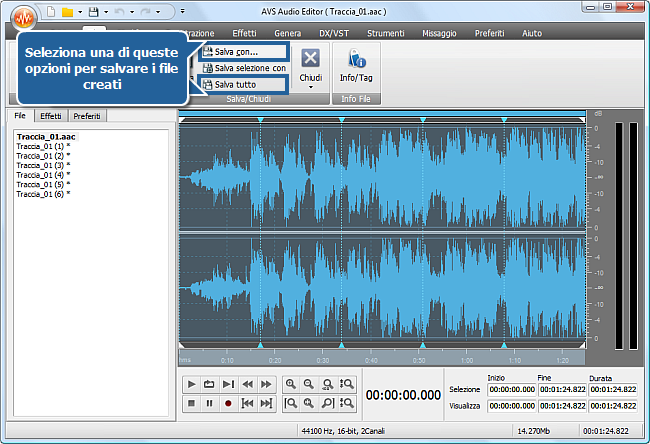The height and width of the screenshot is (444, 650).
Task: Switch to the Preferiti panel tab
Action: [86, 117]
